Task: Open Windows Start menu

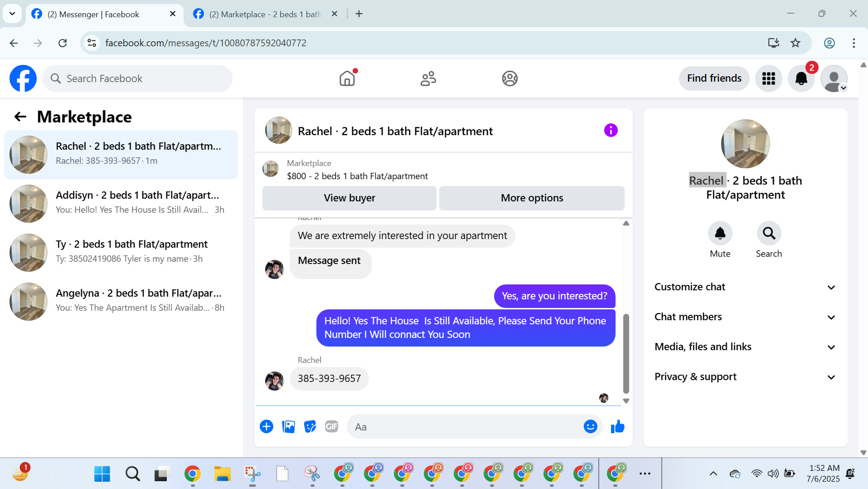Action: (102, 474)
